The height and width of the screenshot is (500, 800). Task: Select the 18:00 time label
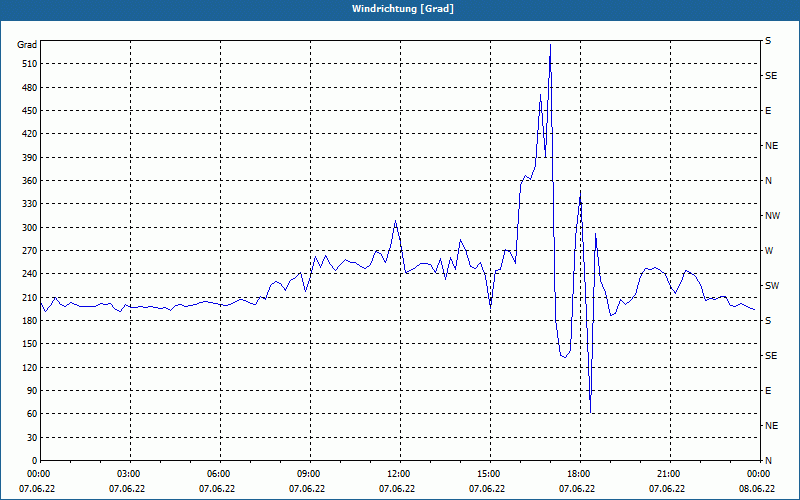click(580, 473)
